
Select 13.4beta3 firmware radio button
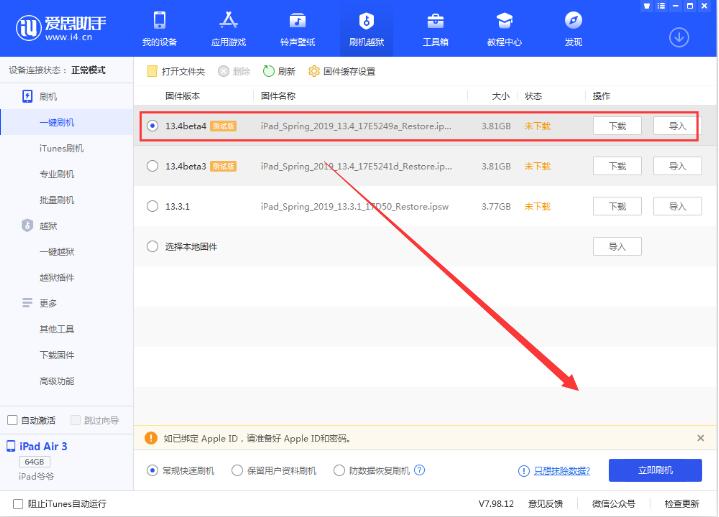(153, 166)
